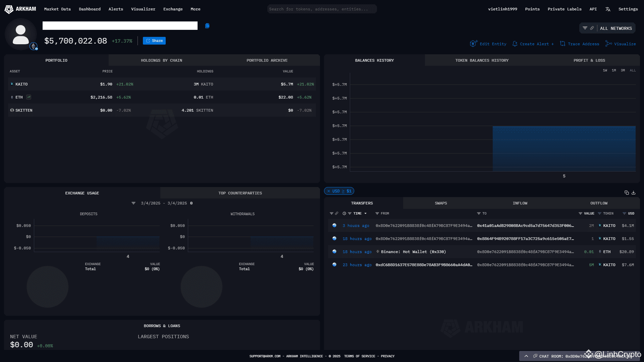Click the Arkham logo in the top-left
Screen dimensions: 644x362
point(20,9)
